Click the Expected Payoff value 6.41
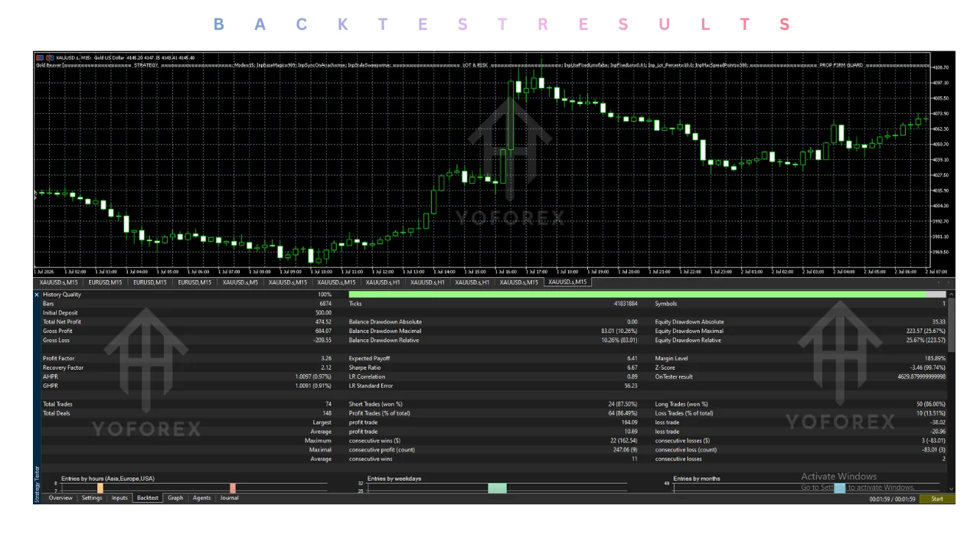The image size is (980, 551). tap(632, 359)
